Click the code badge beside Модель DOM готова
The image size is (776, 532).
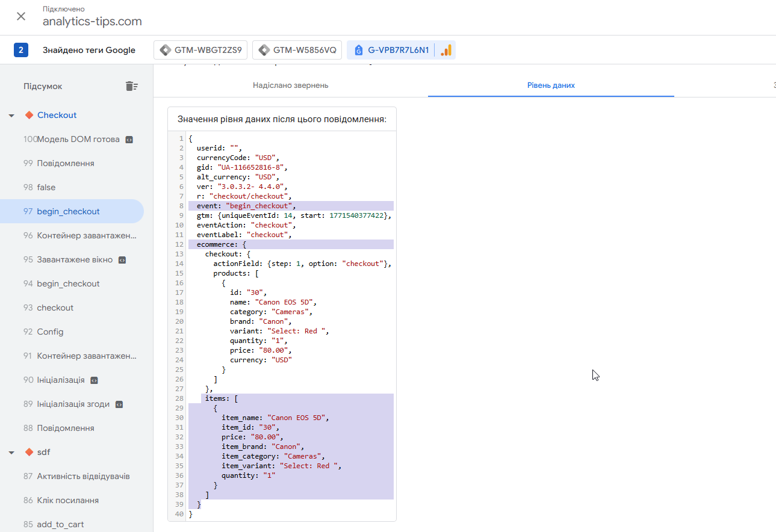(129, 140)
